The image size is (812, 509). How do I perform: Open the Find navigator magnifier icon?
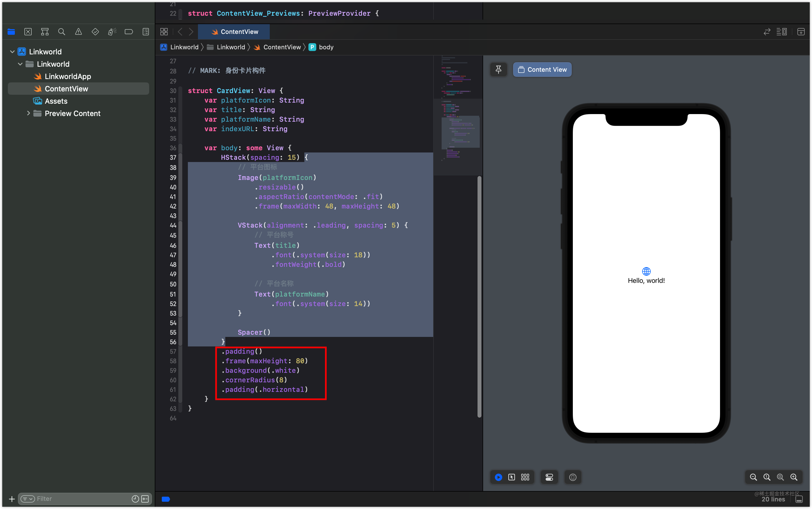tap(62, 32)
